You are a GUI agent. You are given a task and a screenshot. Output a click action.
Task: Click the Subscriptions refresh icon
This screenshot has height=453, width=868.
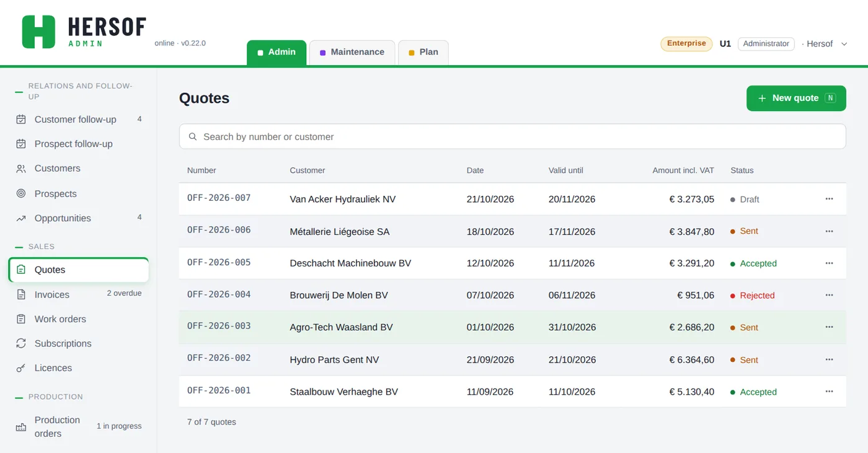point(21,343)
